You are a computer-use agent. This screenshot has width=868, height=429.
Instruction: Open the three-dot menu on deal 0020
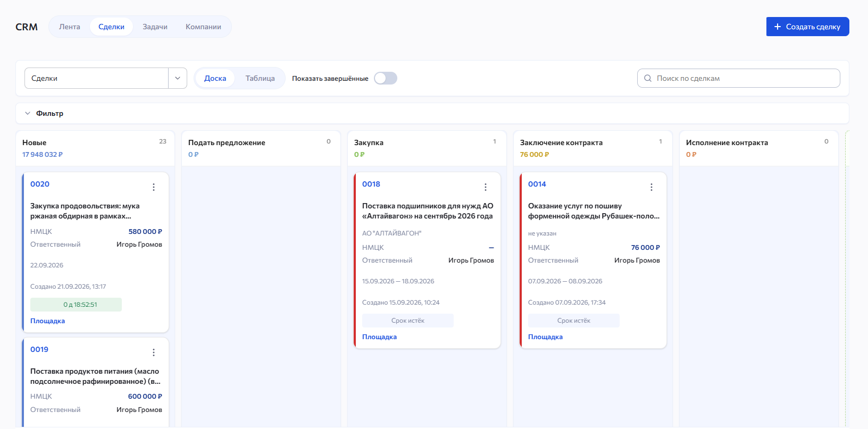point(154,187)
